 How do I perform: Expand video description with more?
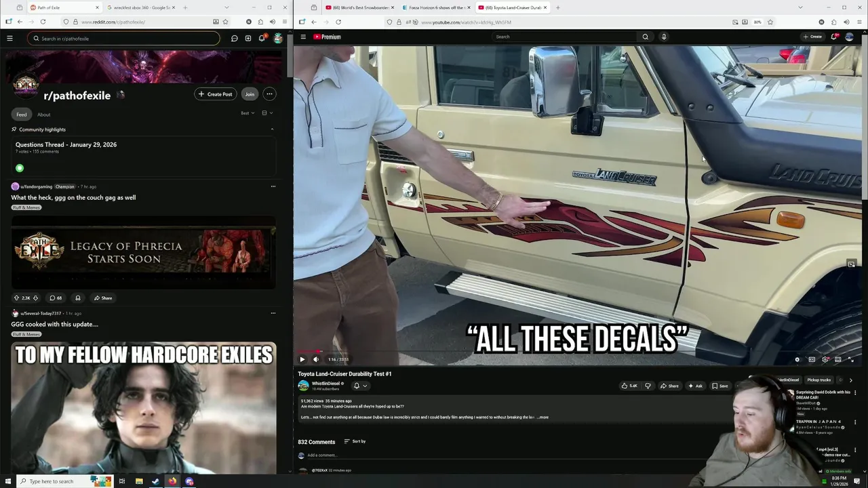(x=543, y=418)
